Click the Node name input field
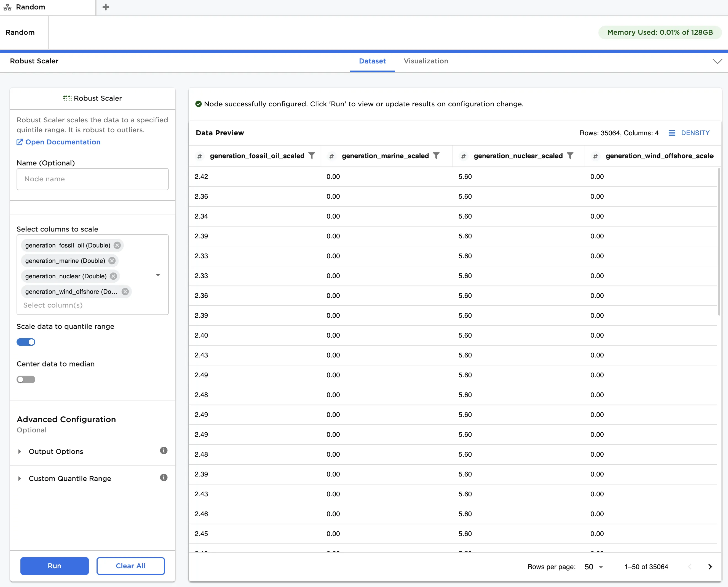Viewport: 728px width, 587px height. 92,179
